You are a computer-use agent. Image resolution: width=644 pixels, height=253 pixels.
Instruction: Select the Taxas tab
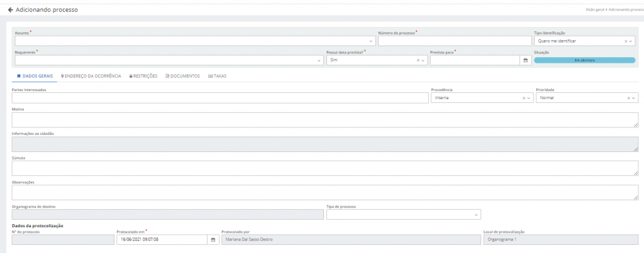217,76
